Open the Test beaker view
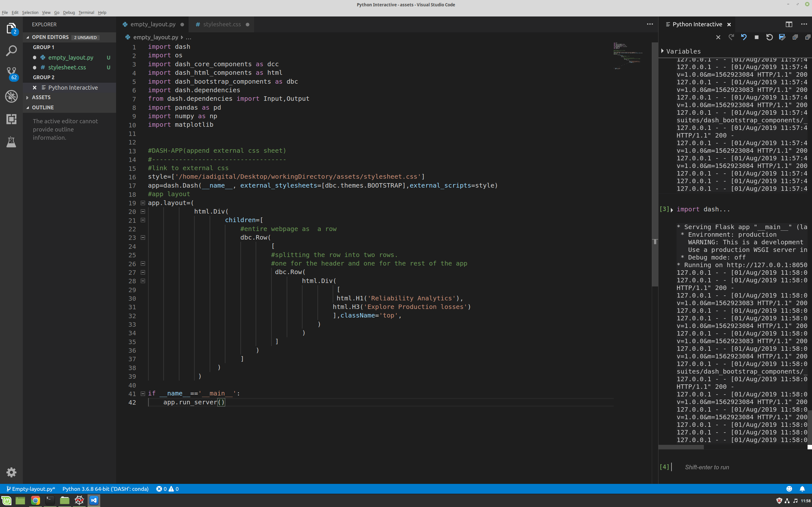This screenshot has width=812, height=507. pyautogui.click(x=11, y=142)
